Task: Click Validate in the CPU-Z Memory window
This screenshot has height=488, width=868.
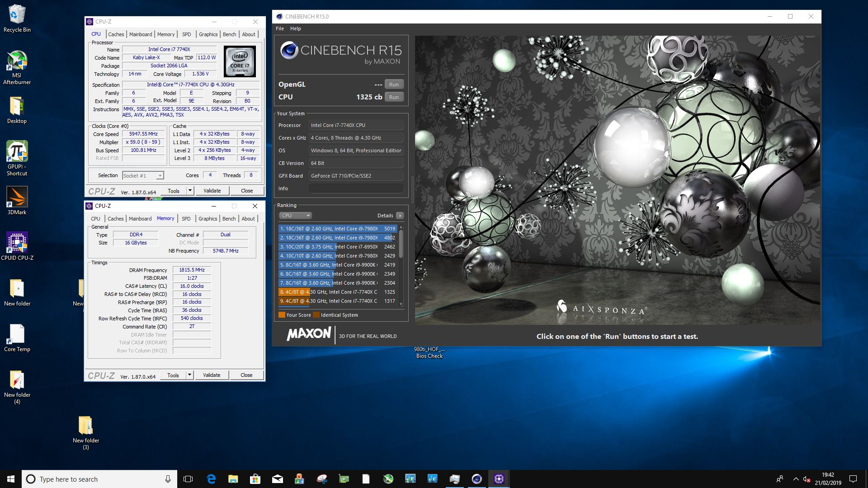Action: [x=212, y=375]
